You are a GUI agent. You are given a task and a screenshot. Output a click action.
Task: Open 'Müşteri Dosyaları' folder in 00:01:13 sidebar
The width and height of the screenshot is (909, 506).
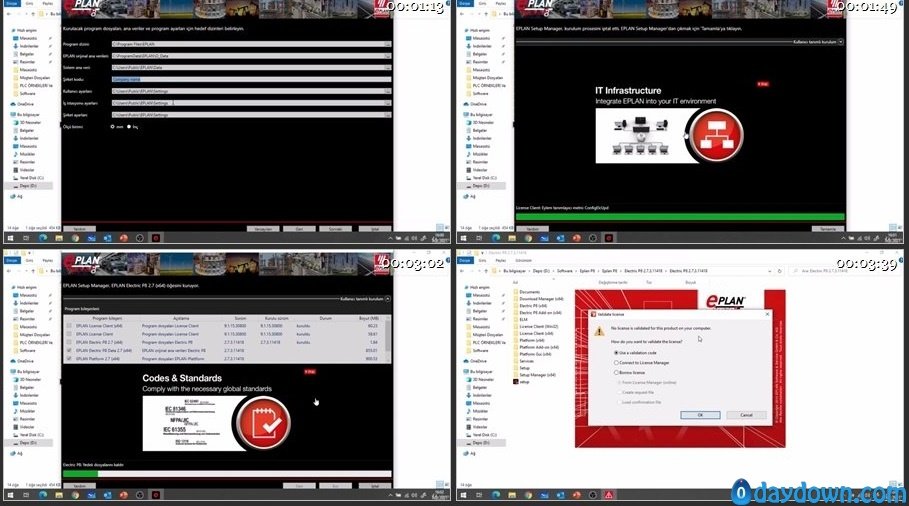click(x=31, y=78)
